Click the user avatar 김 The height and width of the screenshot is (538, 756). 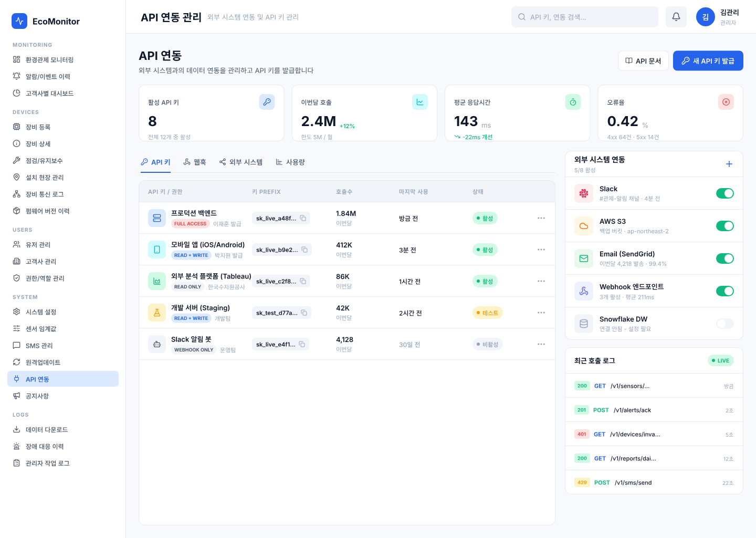(x=706, y=17)
